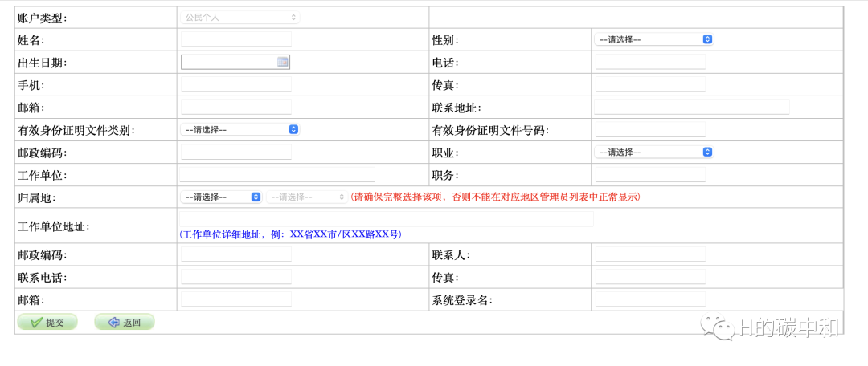Focus the 邮箱 field next to 联系地址

pos(235,108)
